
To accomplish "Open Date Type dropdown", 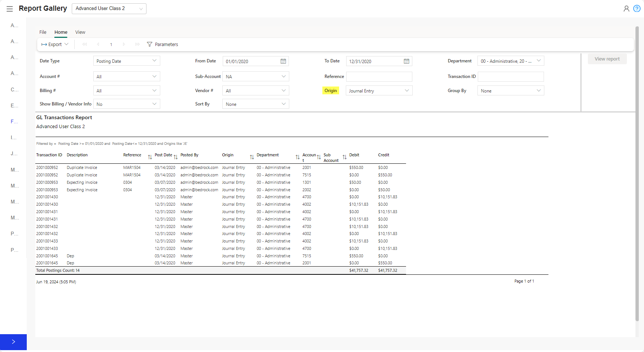I will click(x=126, y=61).
